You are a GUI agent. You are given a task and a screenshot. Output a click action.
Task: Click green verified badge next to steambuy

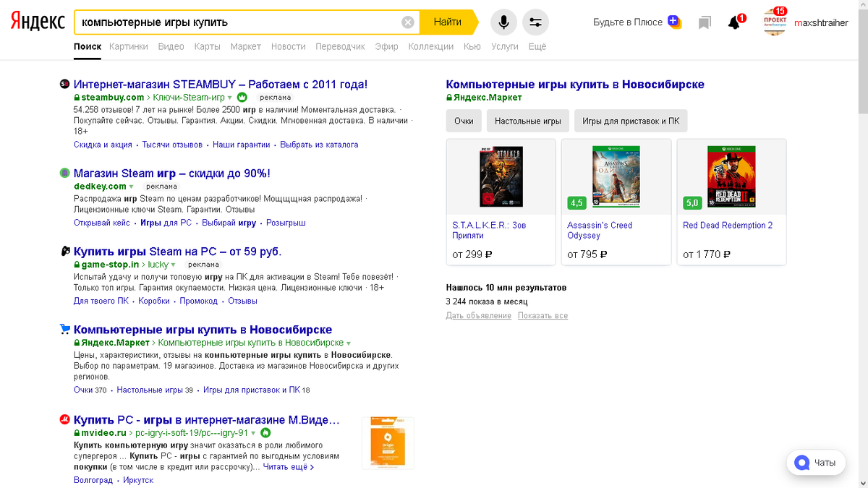click(x=242, y=97)
